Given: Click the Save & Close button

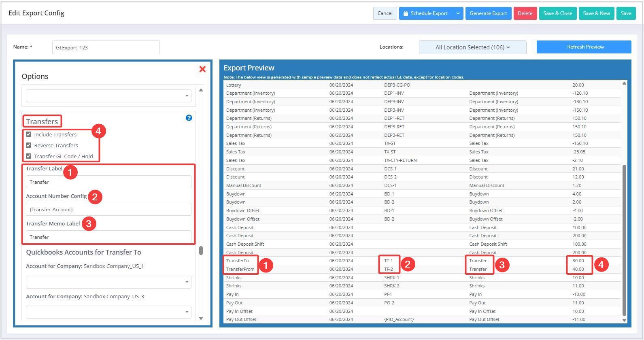Looking at the screenshot, I should 557,13.
